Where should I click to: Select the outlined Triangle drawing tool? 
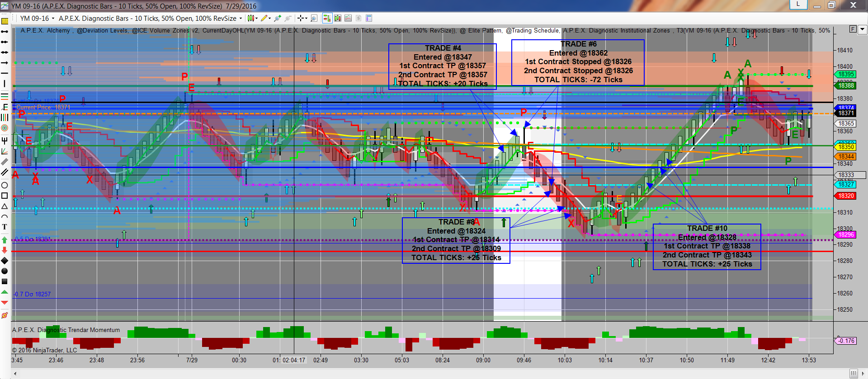(x=5, y=206)
